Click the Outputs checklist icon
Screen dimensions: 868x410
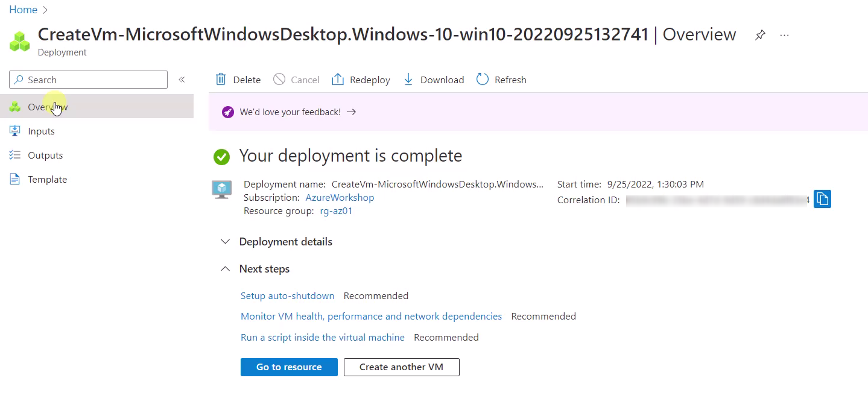coord(15,155)
